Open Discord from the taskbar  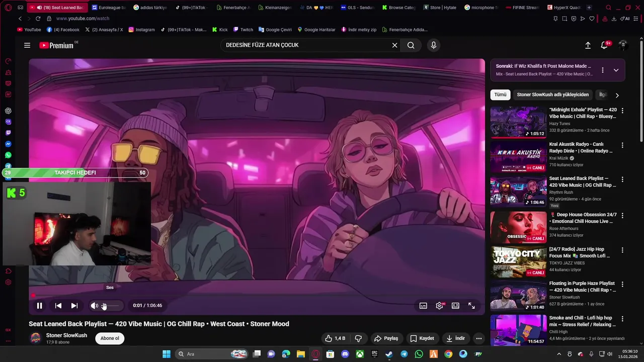pos(345,354)
